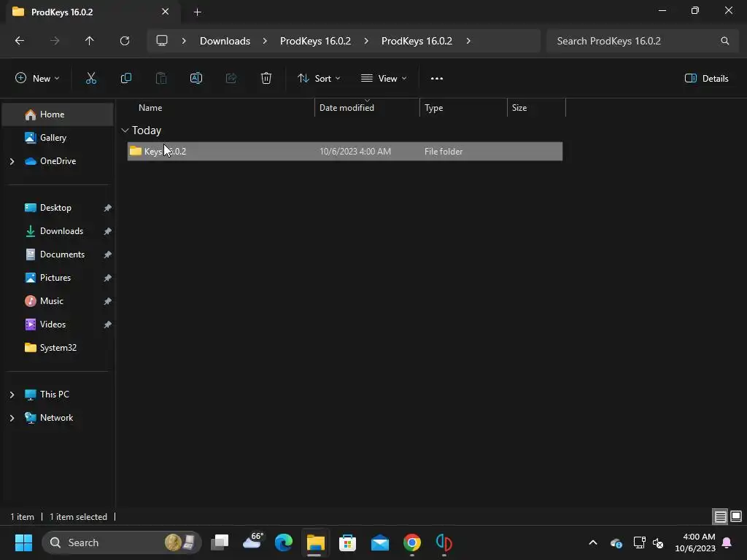Click the Rename icon in toolbar
The width and height of the screenshot is (747, 560).
[196, 79]
